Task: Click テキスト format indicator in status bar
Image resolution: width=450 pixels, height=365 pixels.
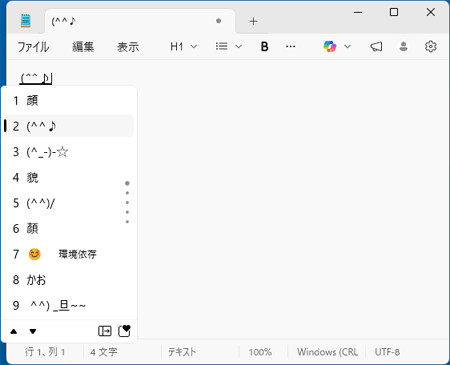Action: tap(182, 352)
